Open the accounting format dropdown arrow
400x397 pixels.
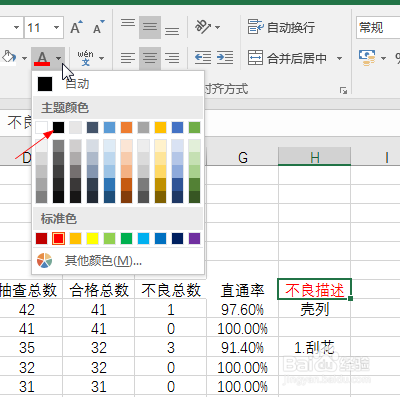[383, 59]
